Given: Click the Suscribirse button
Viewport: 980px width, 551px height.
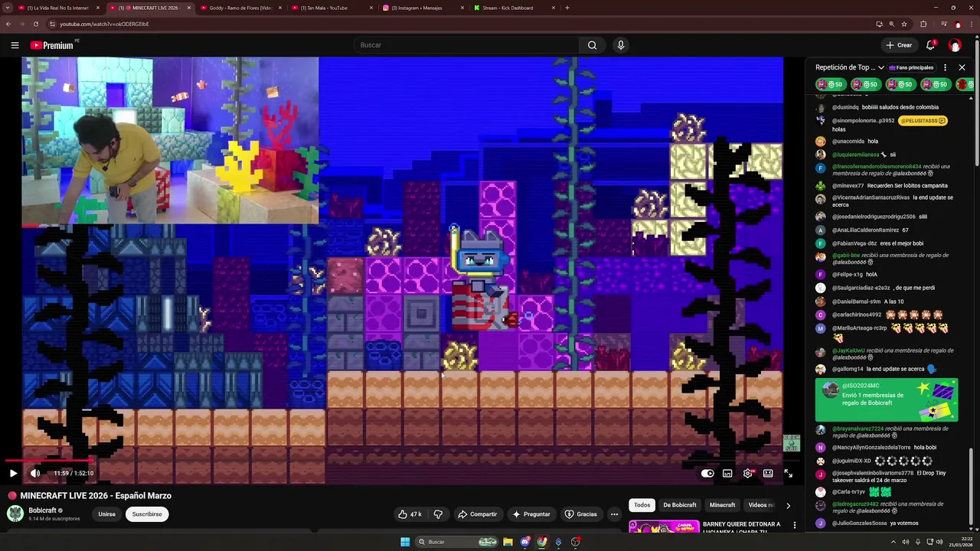Looking at the screenshot, I should tap(147, 514).
